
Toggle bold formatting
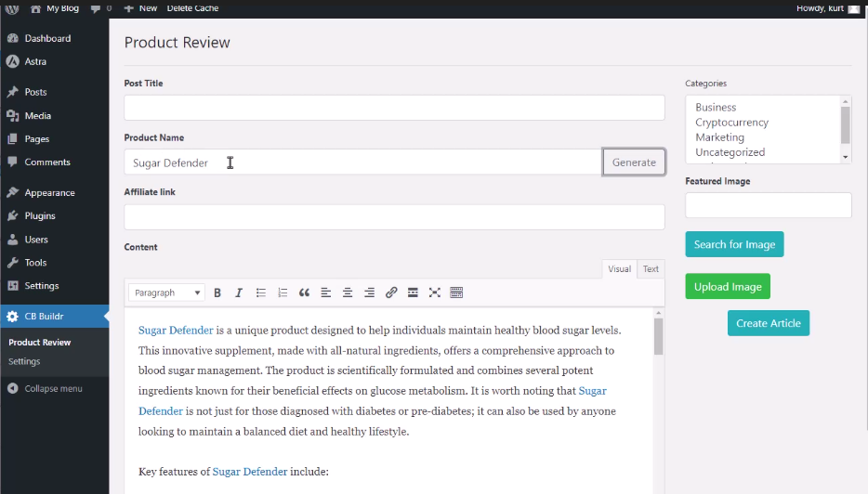click(x=217, y=292)
